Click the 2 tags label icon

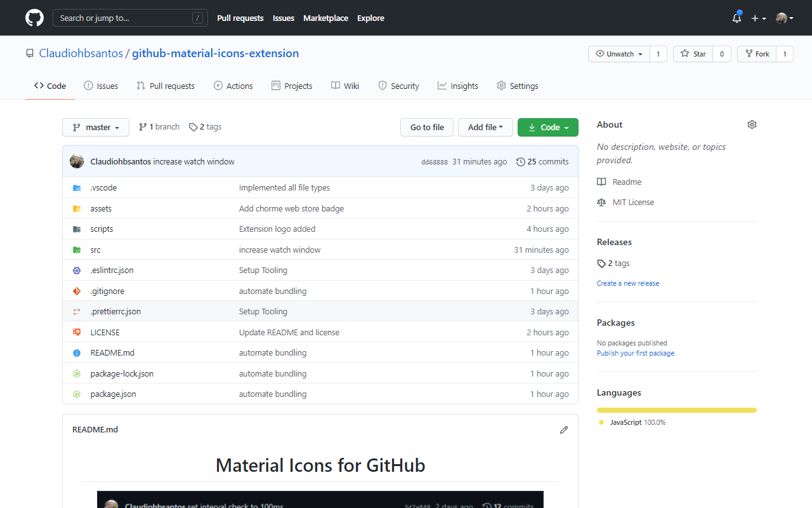193,127
